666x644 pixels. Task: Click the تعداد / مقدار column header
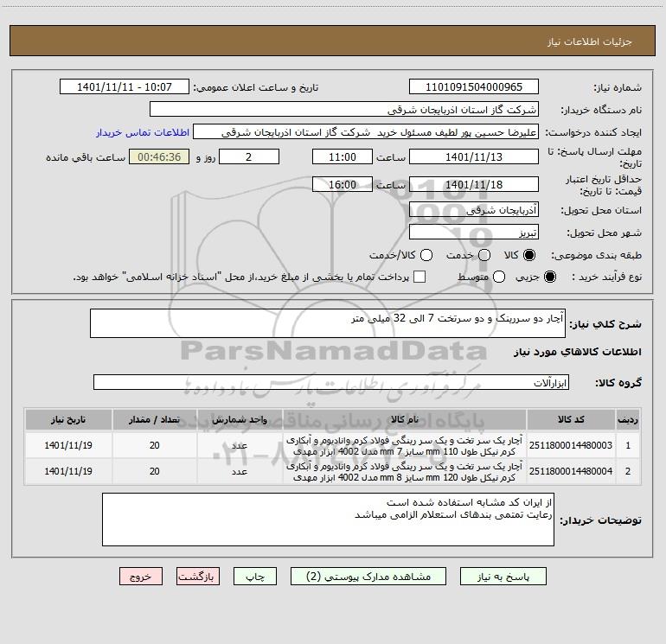coord(154,419)
